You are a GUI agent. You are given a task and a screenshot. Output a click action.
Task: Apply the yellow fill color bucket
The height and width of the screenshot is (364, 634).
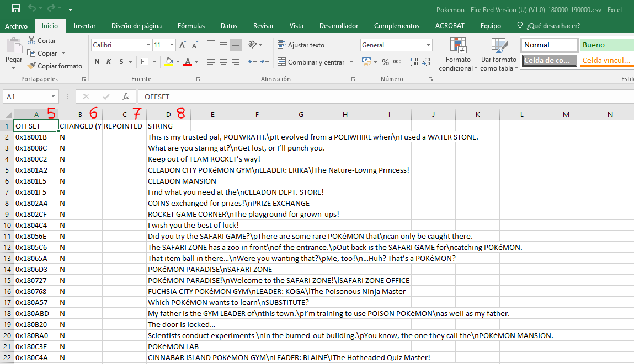[169, 62]
